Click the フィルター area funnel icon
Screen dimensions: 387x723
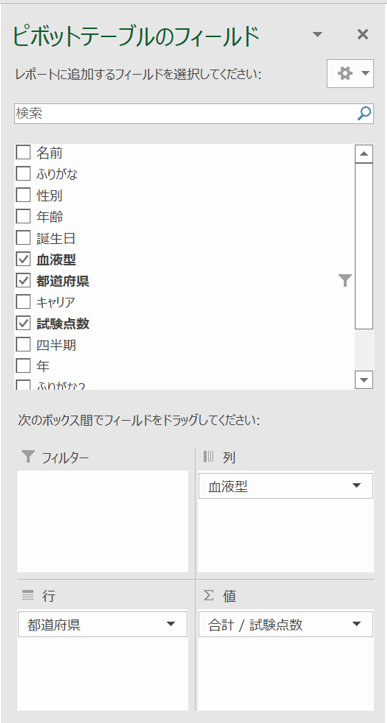(28, 457)
